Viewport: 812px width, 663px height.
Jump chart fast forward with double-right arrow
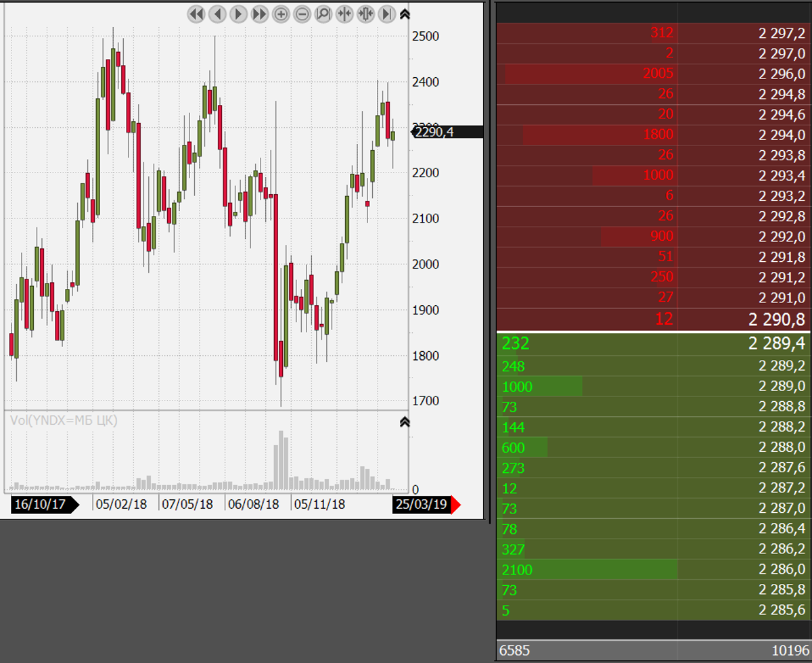tap(259, 14)
